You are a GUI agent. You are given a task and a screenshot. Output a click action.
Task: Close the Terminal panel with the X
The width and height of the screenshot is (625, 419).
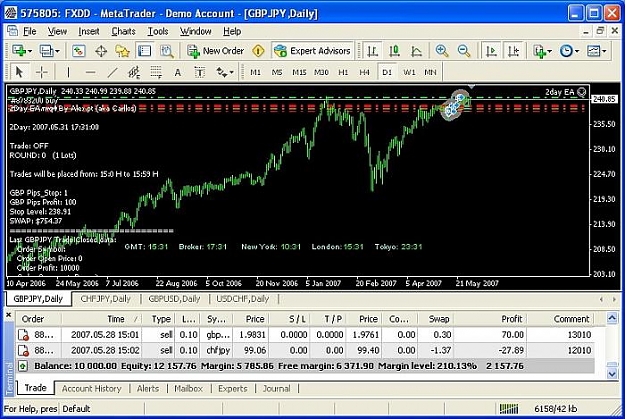pos(8,315)
